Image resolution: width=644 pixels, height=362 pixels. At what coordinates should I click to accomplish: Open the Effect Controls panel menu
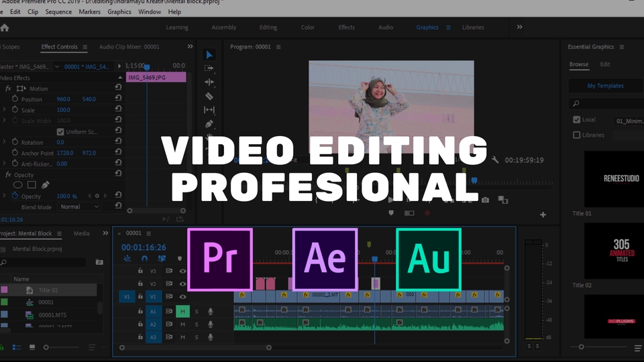pyautogui.click(x=85, y=47)
